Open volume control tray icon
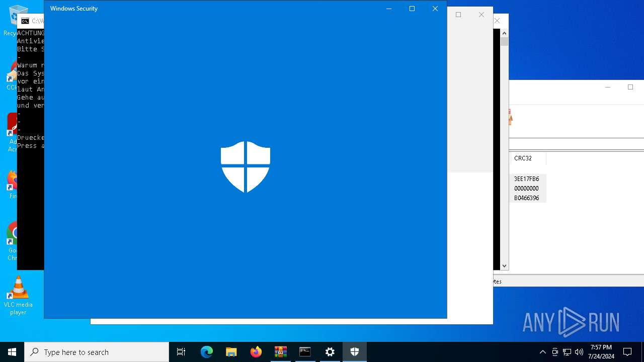 (x=579, y=352)
